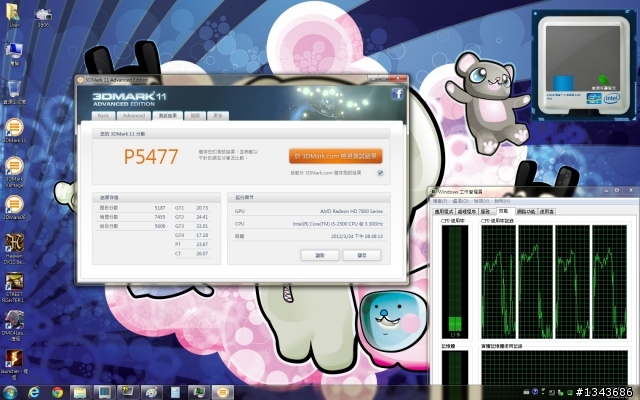Select Performance tab in Task Manager
The image size is (640, 400).
504,211
